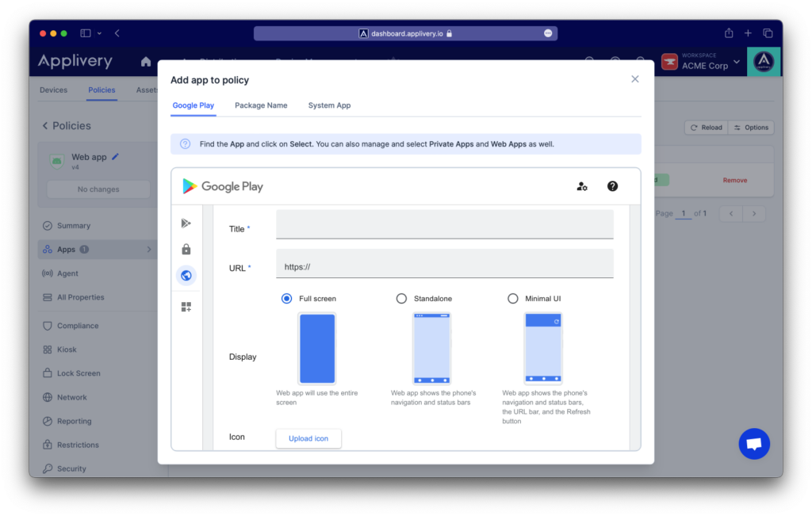The image size is (812, 516).
Task: Open the Applivery home icon
Action: click(x=146, y=62)
